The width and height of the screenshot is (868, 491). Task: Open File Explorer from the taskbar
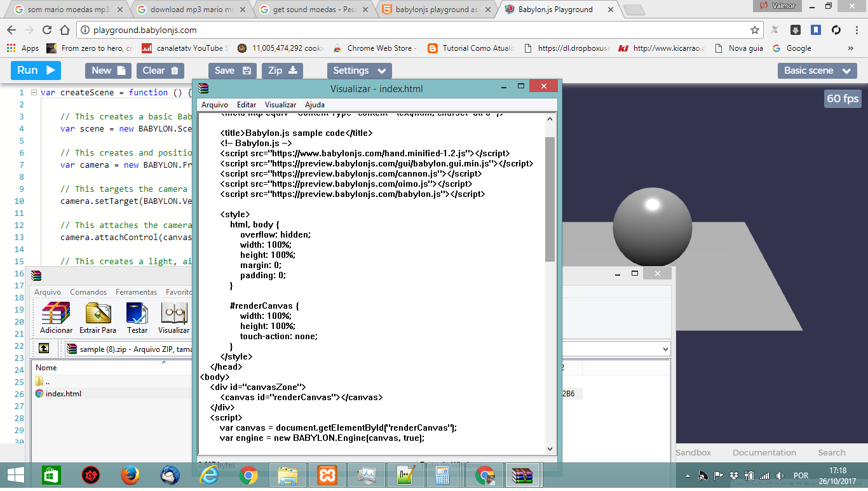[x=287, y=475]
